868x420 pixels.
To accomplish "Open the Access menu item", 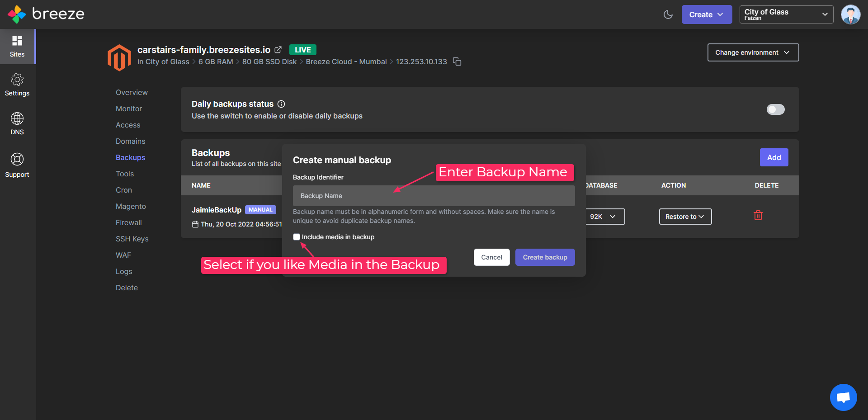I will click(x=128, y=125).
